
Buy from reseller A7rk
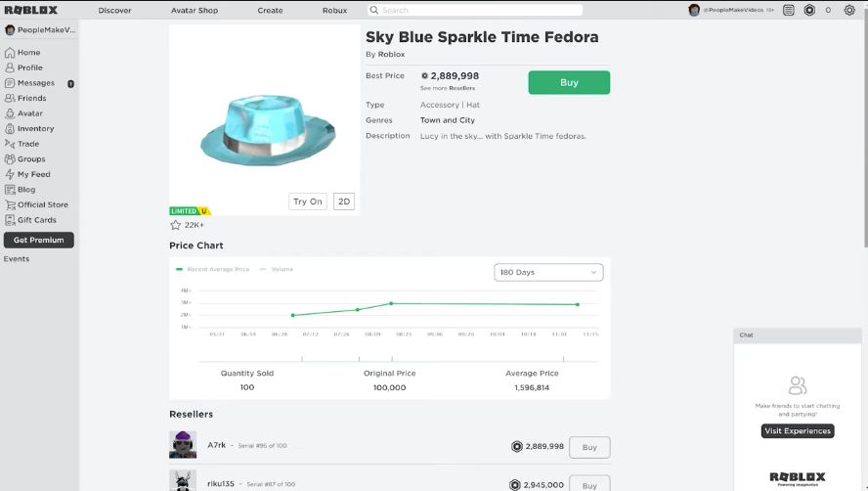(x=589, y=447)
